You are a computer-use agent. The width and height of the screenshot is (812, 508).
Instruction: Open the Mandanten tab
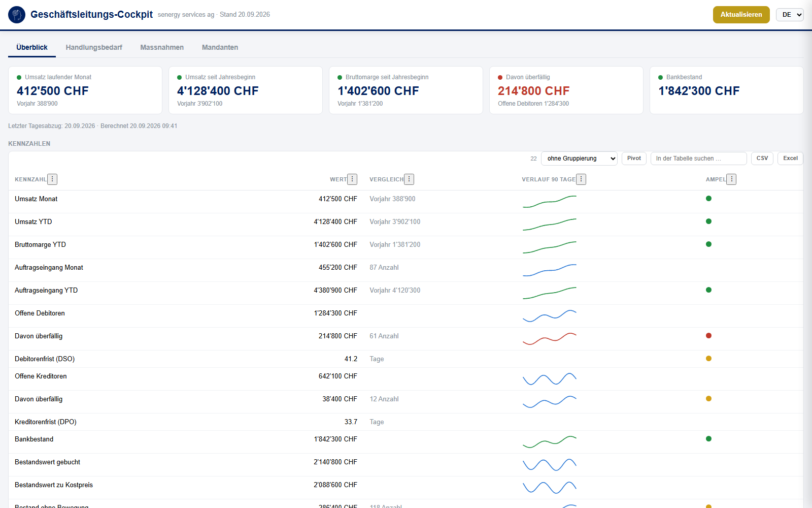(x=220, y=47)
